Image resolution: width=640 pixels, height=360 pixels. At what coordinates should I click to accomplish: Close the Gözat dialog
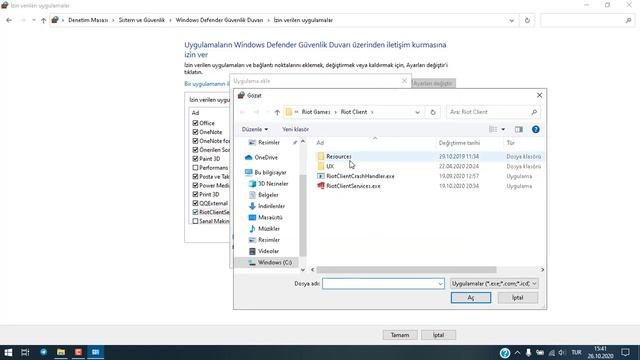[539, 95]
